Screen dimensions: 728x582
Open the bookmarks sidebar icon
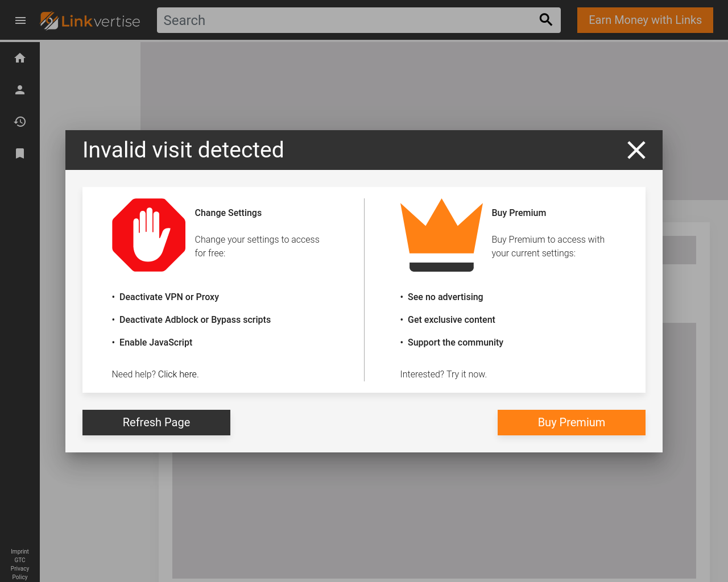point(20,153)
